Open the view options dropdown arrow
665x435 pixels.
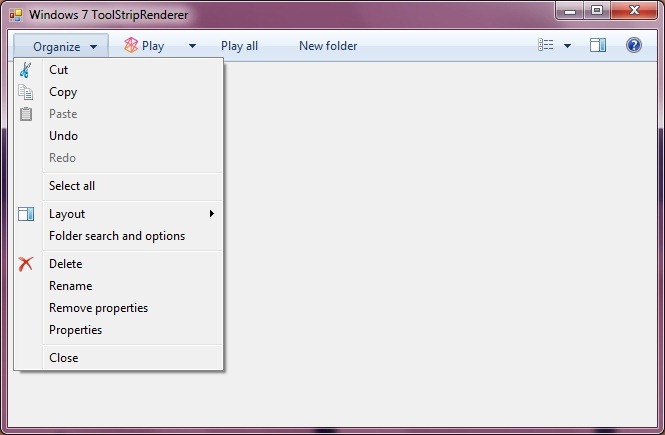pos(567,46)
